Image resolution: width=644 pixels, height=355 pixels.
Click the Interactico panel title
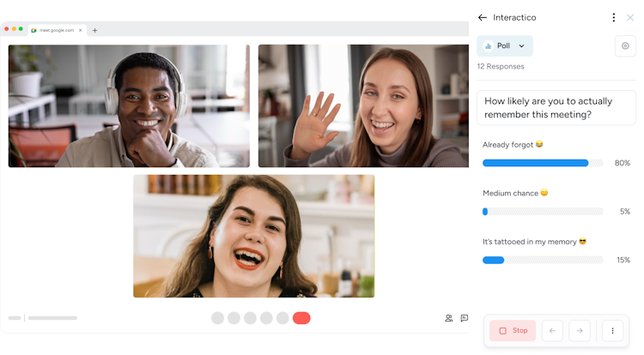514,18
